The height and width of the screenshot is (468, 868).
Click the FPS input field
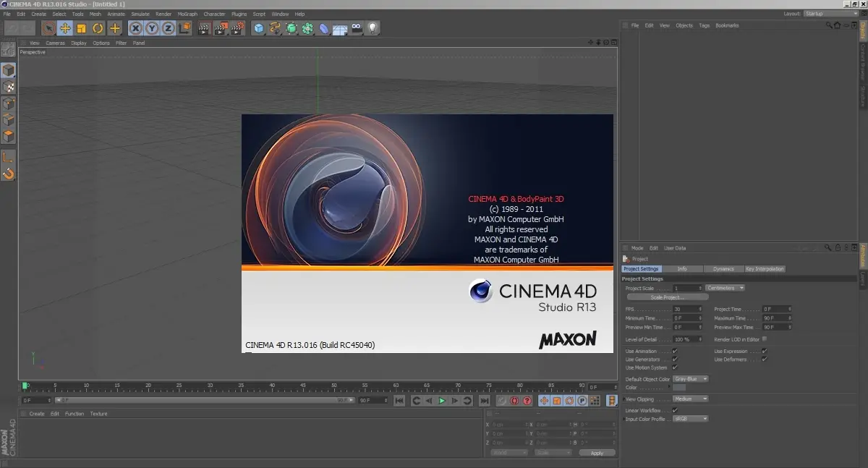pos(687,309)
